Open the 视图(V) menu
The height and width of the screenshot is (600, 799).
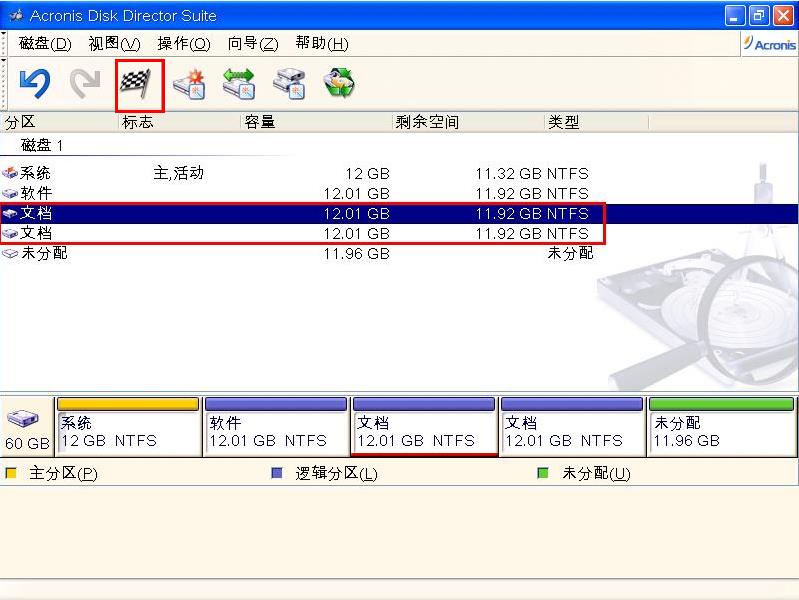click(114, 44)
